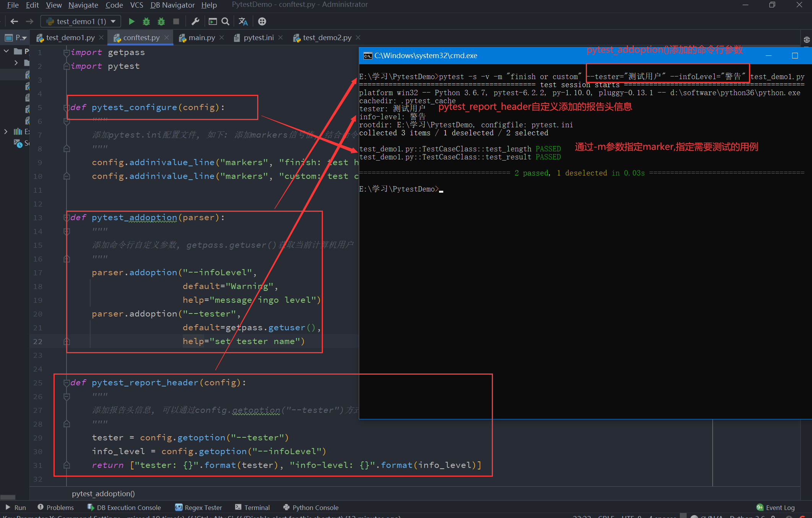Image resolution: width=812 pixels, height=518 pixels.
Task: Open Run Anything via the play-window icon
Action: click(x=212, y=21)
